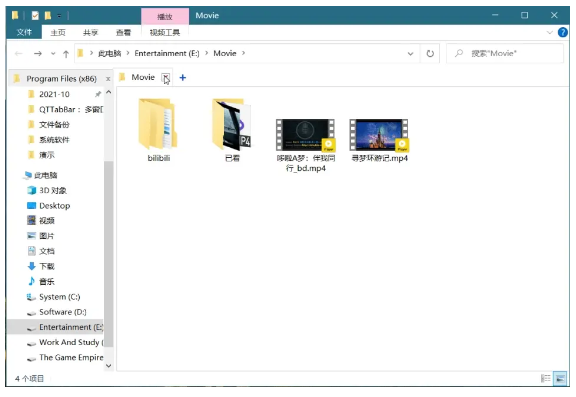Expand the ribbon with chevron
Image resolution: width=576 pixels, height=397 pixels.
(x=550, y=32)
